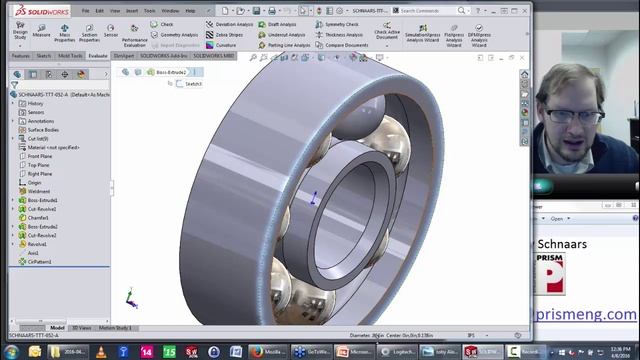Image resolution: width=640 pixels, height=360 pixels.
Task: Switch to Motion Study 1 tab
Action: coord(115,328)
